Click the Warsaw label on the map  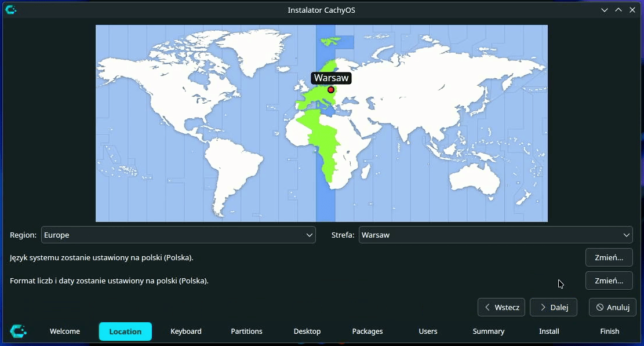[331, 78]
